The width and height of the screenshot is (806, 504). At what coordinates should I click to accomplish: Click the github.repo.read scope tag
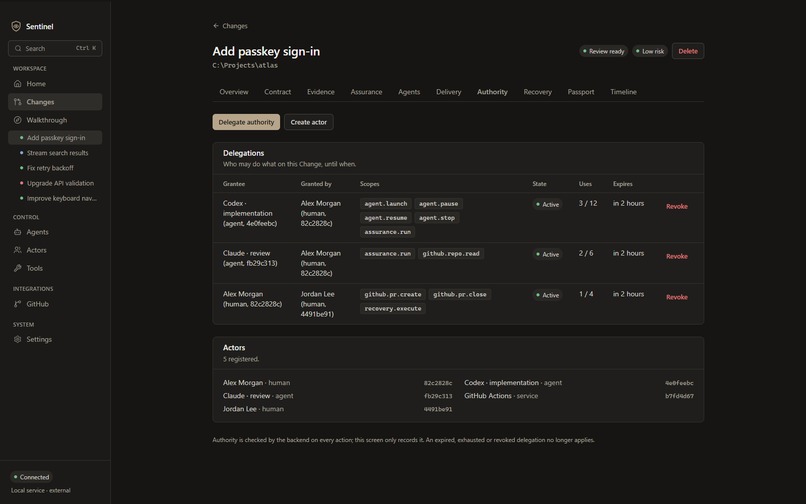coord(451,254)
